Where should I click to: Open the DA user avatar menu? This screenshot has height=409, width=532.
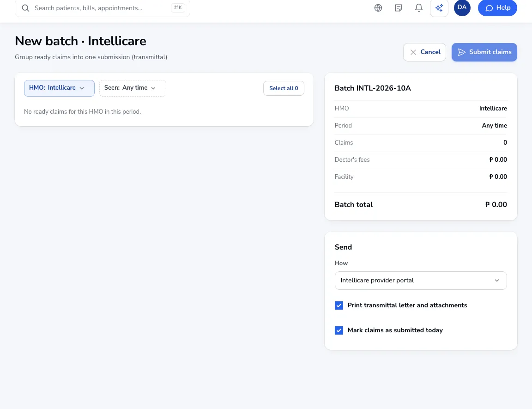click(462, 7)
